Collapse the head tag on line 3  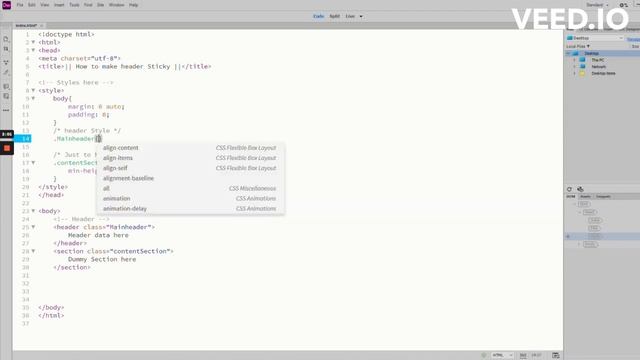click(x=33, y=50)
